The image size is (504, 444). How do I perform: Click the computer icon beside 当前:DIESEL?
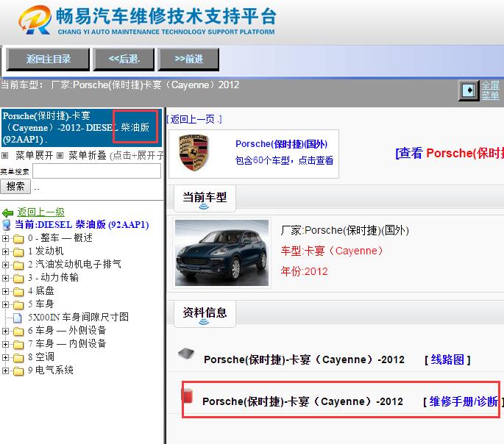7,225
